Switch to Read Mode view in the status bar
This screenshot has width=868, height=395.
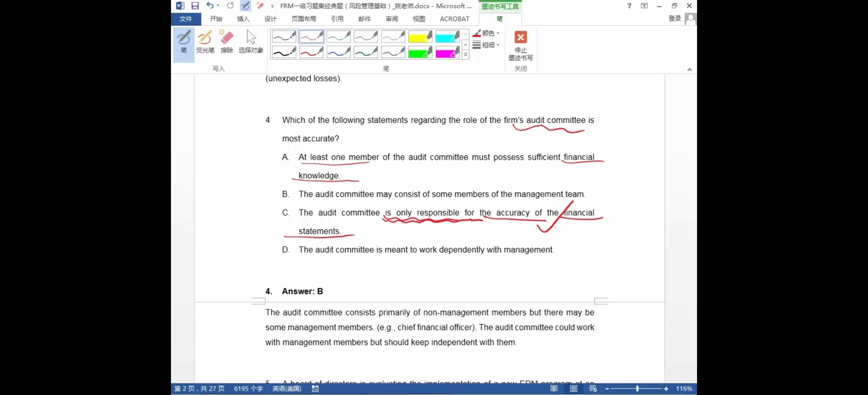click(x=554, y=389)
